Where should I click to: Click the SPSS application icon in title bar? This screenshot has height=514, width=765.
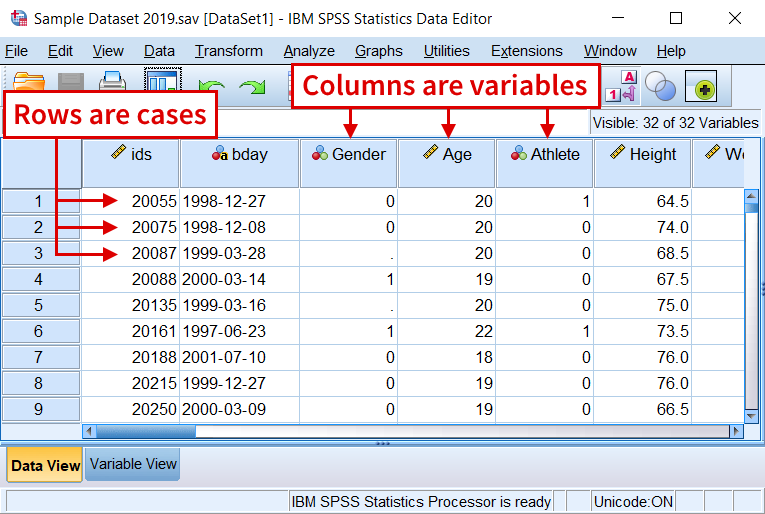click(19, 19)
